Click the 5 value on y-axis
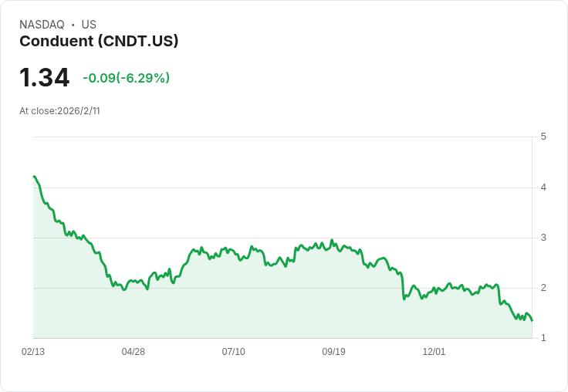This screenshot has height=392, width=568. tap(543, 137)
